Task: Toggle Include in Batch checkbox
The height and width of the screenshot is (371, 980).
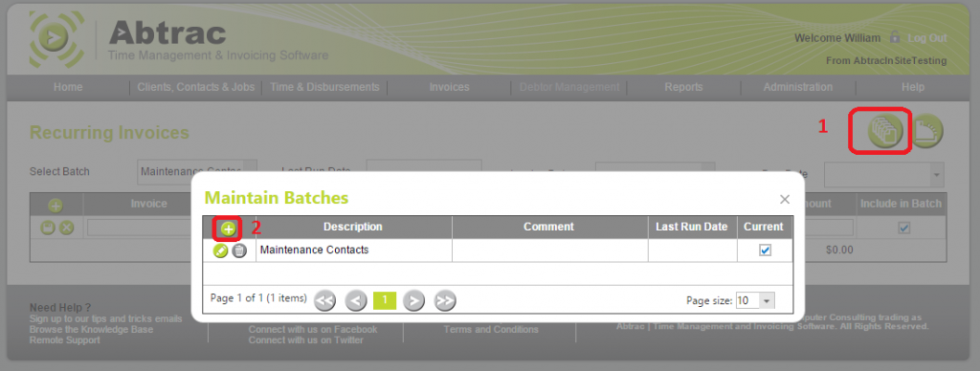Action: click(x=903, y=228)
